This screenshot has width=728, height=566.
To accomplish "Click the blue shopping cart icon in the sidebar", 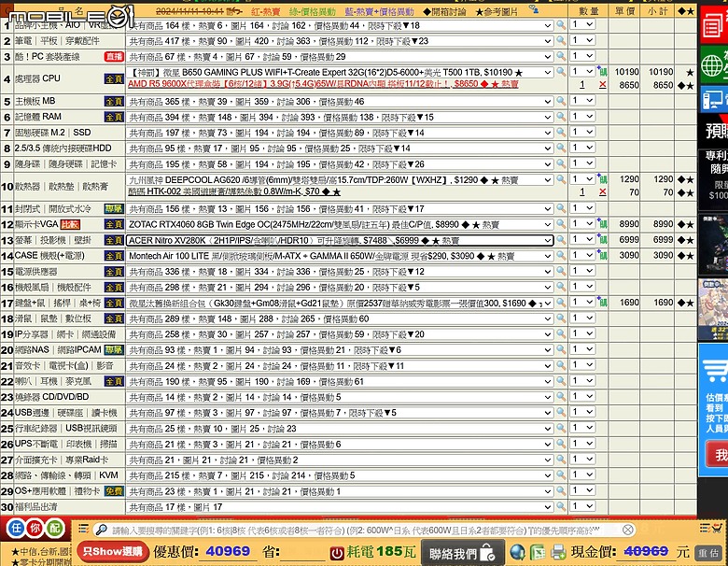I will (715, 371).
